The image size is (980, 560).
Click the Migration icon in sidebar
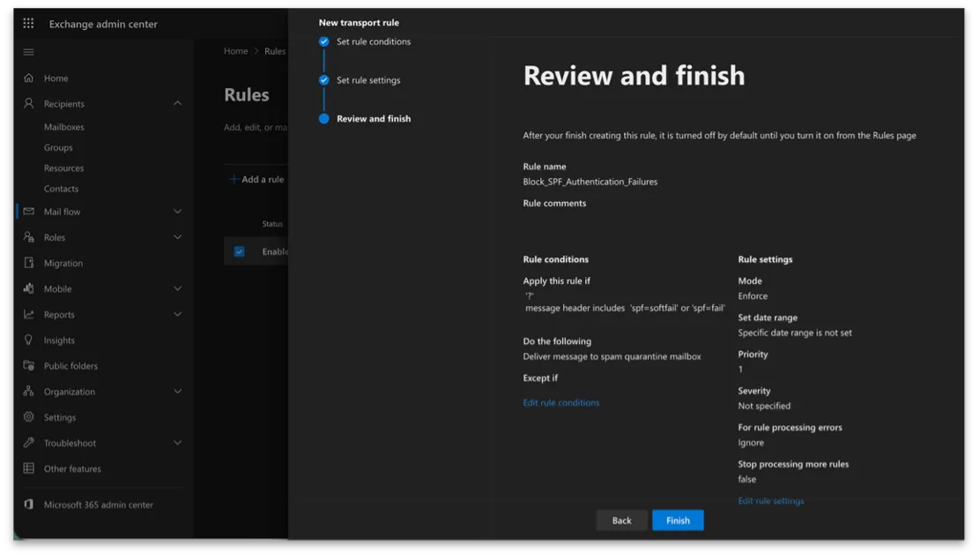[x=29, y=263]
